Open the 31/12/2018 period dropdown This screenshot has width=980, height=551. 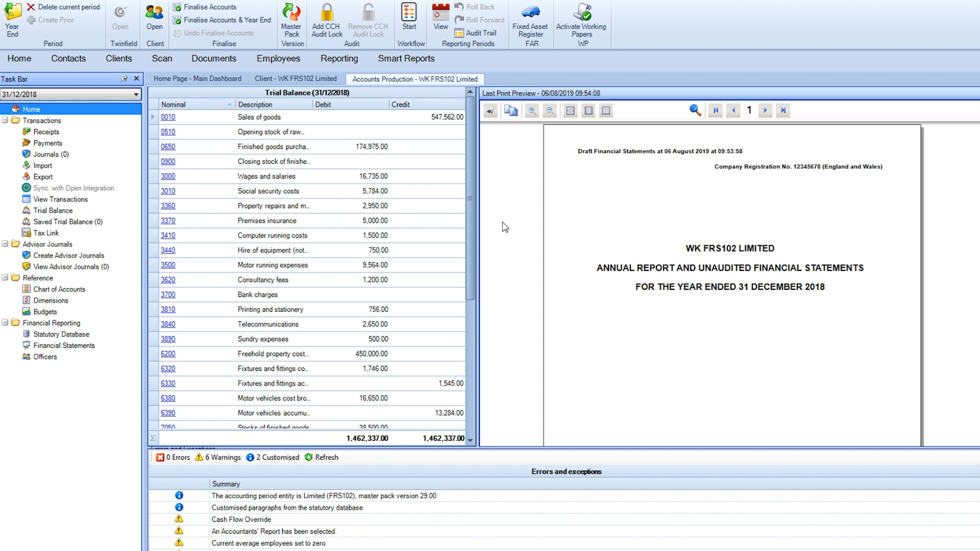point(136,94)
